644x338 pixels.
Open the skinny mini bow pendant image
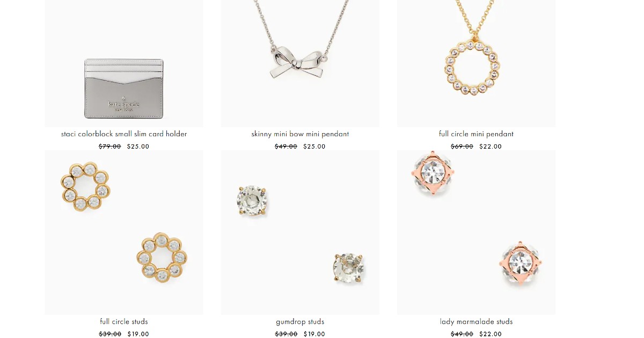pos(300,63)
